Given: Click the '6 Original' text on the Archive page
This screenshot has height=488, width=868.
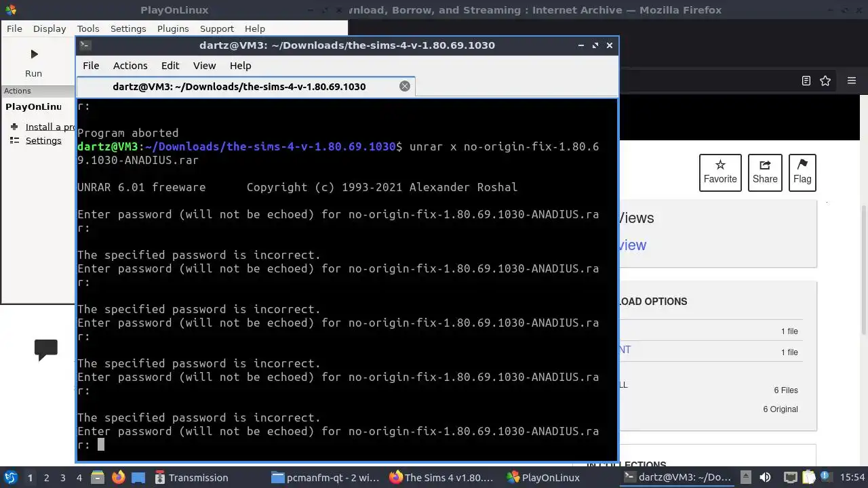Looking at the screenshot, I should (x=781, y=409).
